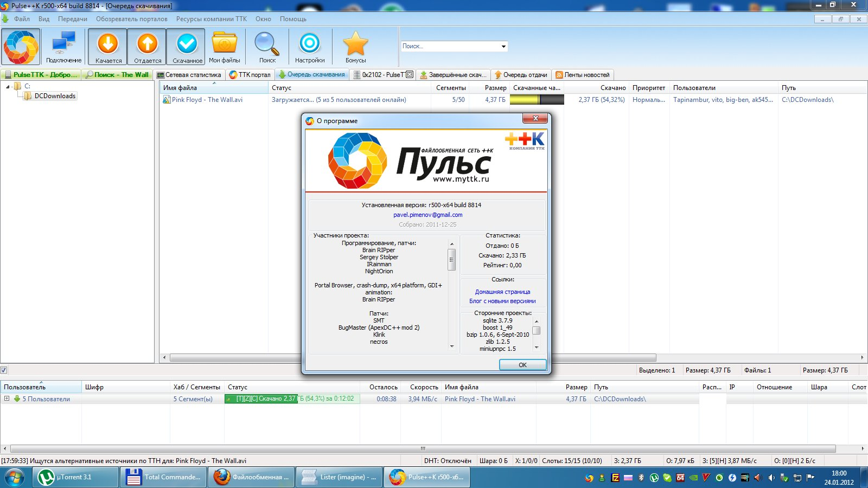Click the Слоты: 15/15 status entry
Image resolution: width=868 pixels, height=488 pixels.
click(572, 461)
